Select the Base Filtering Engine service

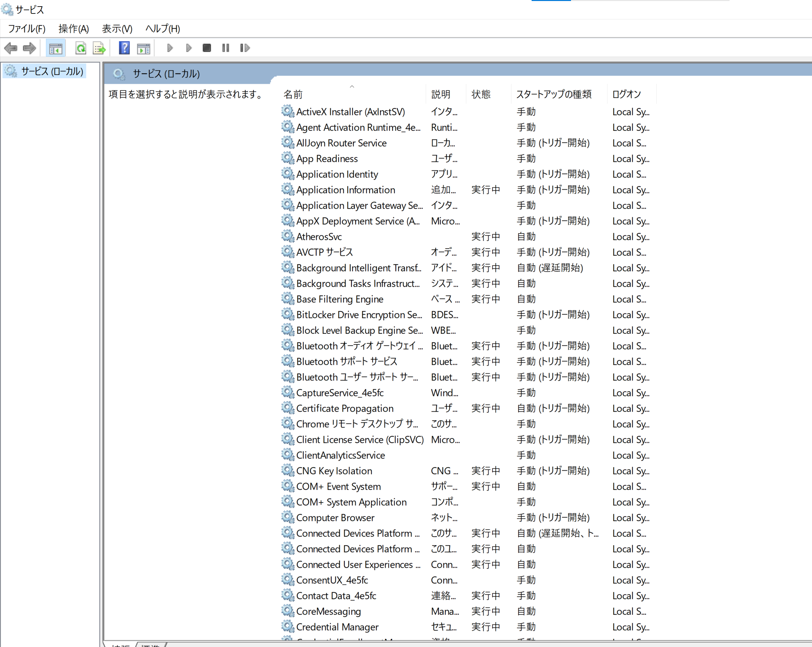(x=339, y=299)
